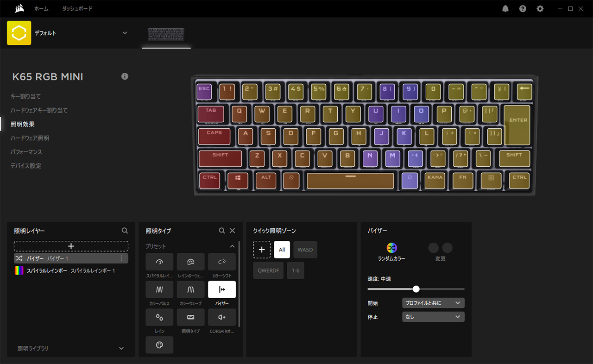Choose the WASD lighting zone

[x=305, y=250]
